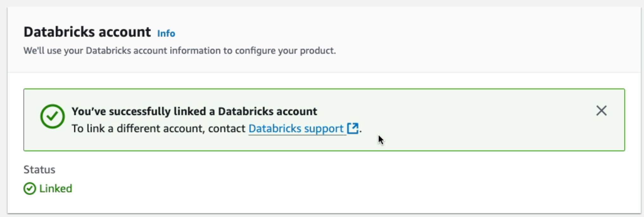Select the successfully linked account message
The image size is (644, 217).
click(194, 111)
